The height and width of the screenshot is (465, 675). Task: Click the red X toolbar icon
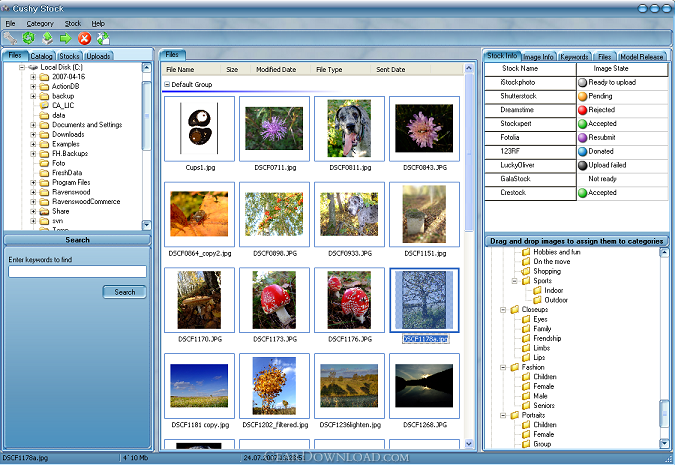click(84, 38)
